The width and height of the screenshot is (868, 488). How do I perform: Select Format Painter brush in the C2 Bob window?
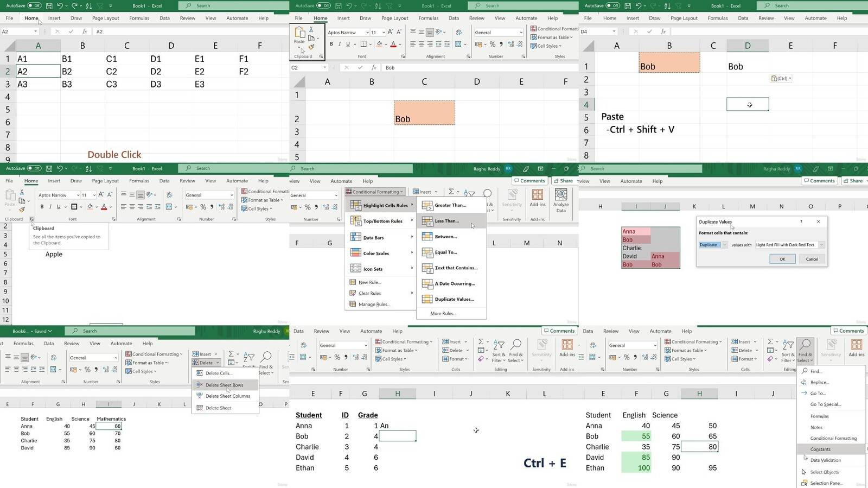tap(311, 47)
